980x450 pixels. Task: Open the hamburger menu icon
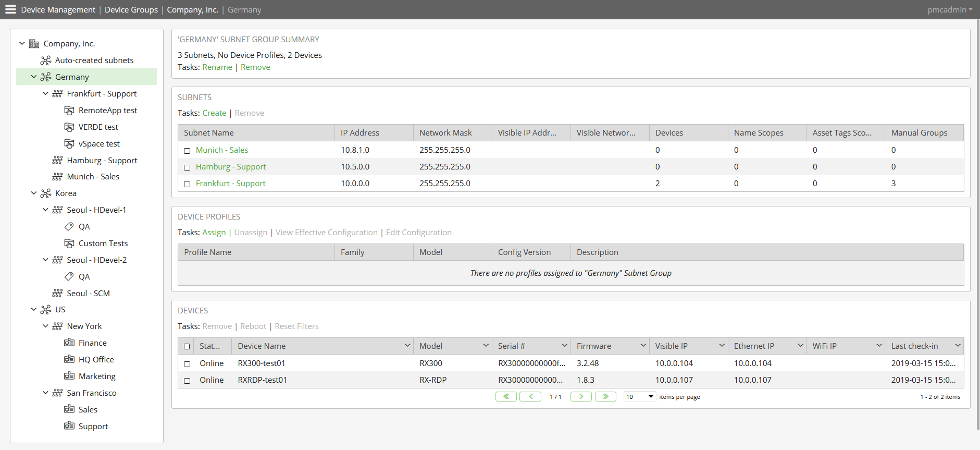pyautogui.click(x=10, y=9)
